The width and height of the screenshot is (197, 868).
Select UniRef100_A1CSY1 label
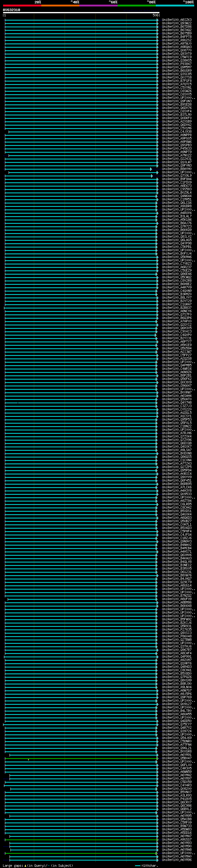176,416
